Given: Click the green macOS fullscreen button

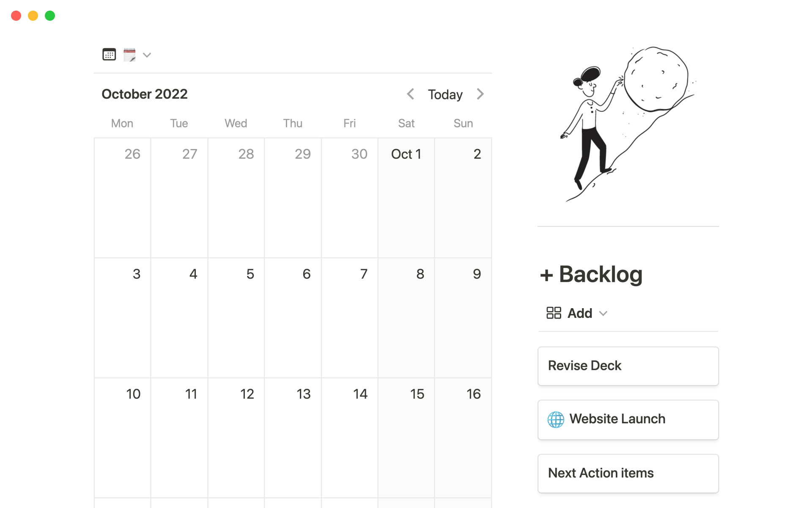Looking at the screenshot, I should coord(50,16).
